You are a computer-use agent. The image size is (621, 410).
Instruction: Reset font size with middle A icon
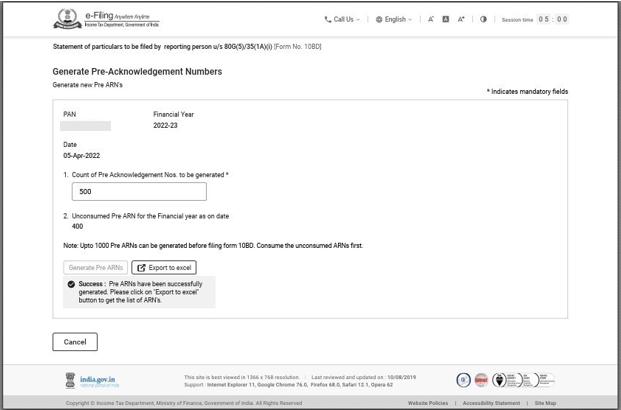click(x=446, y=19)
